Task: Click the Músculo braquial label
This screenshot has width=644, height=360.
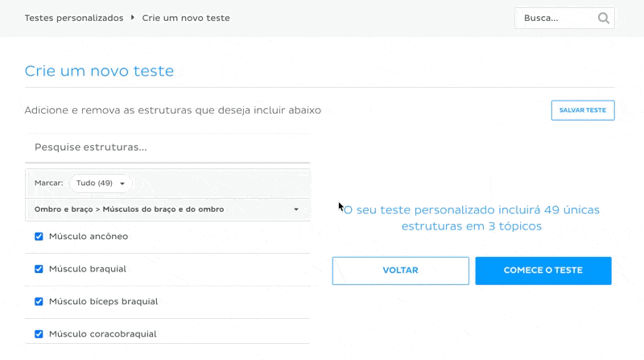Action: pyautogui.click(x=88, y=269)
